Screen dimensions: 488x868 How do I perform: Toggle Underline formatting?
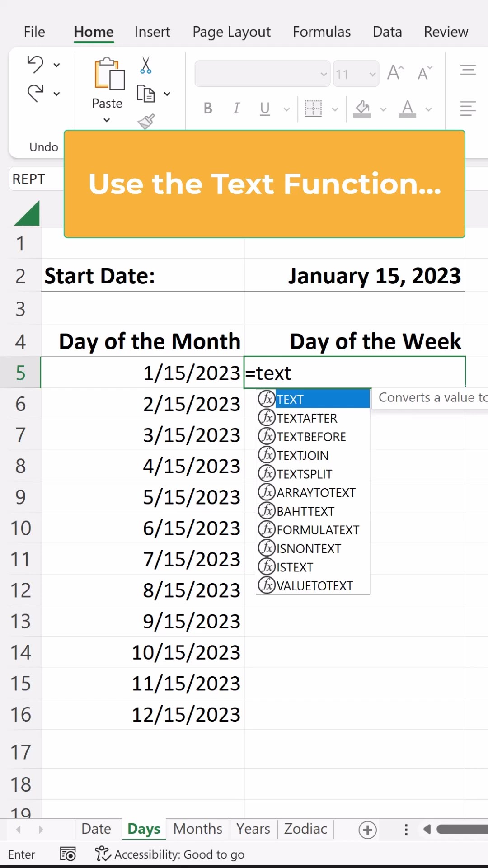coord(265,108)
